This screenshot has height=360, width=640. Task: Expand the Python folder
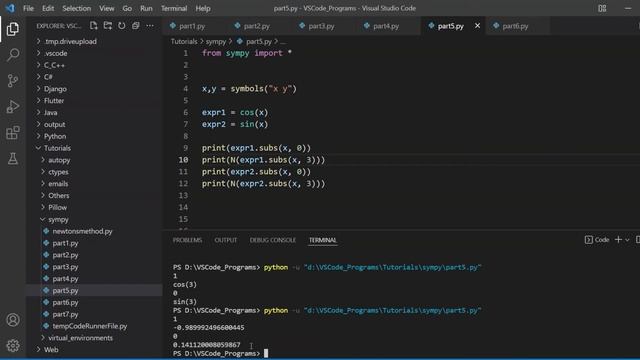94,136
